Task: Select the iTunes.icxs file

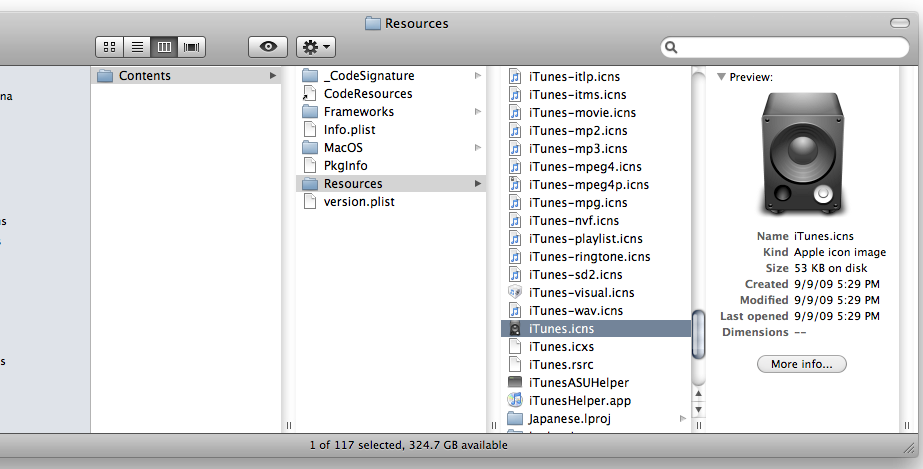Action: click(596, 347)
